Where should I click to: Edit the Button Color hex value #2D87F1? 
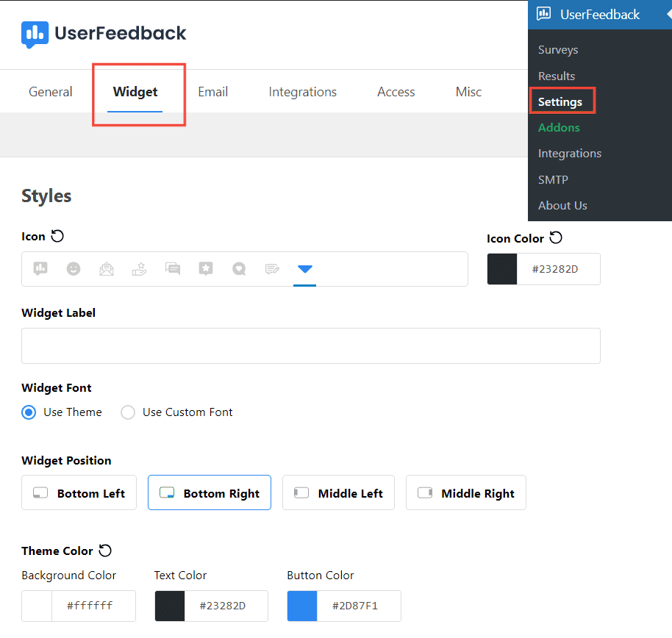tap(359, 606)
